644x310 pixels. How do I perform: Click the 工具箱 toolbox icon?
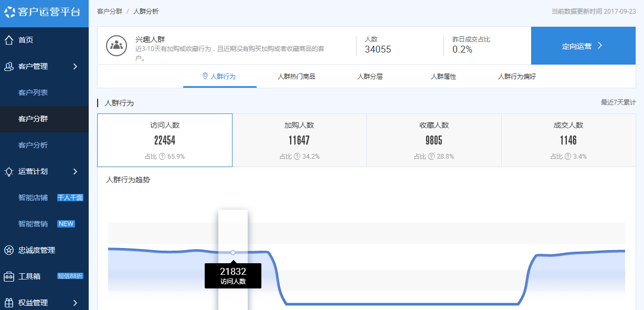pos(9,276)
